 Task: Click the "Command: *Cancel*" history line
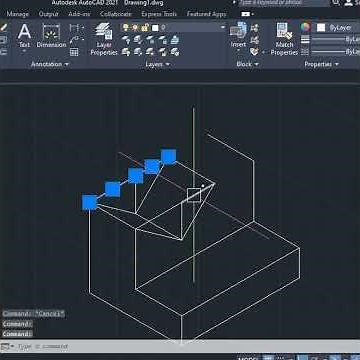tap(33, 314)
